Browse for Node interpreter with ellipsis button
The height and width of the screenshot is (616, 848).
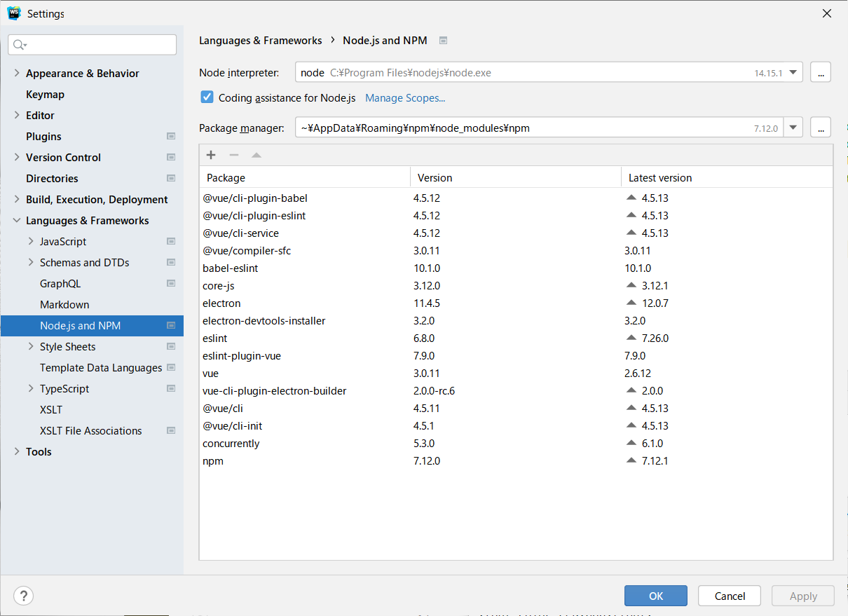coord(821,72)
